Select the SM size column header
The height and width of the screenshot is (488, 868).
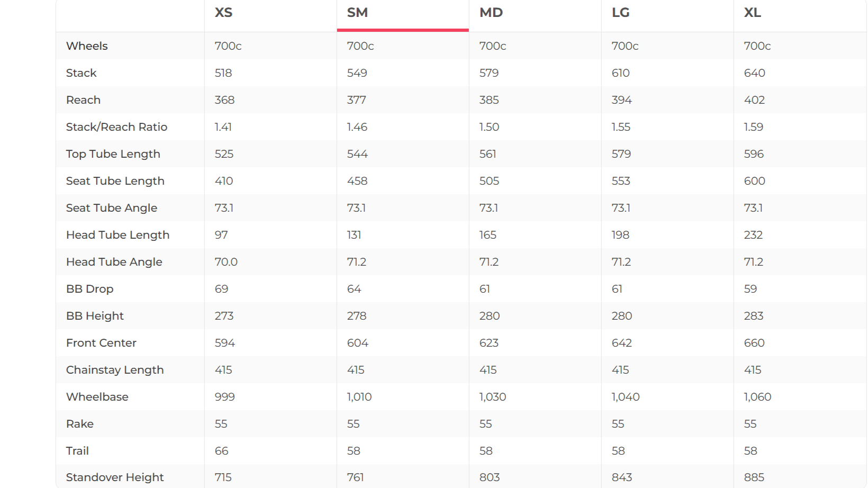(x=357, y=13)
